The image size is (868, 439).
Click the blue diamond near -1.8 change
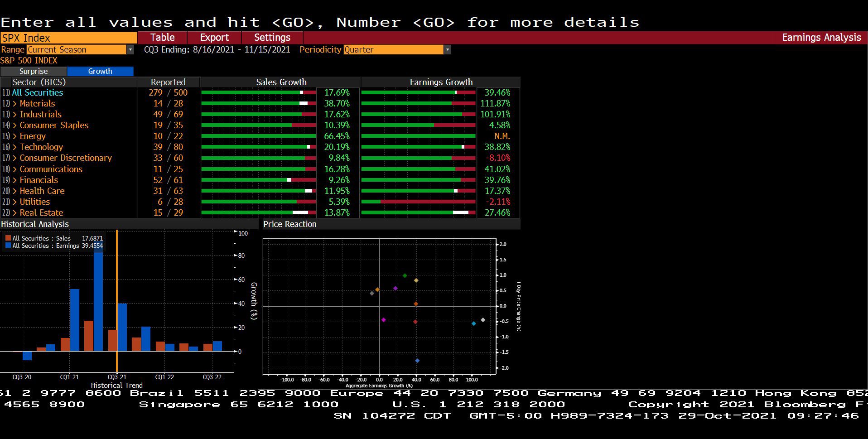click(x=417, y=361)
